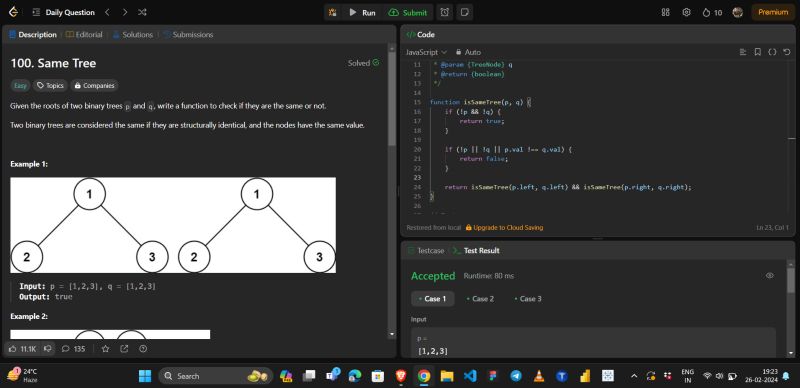The height and width of the screenshot is (388, 800).
Task: Like the problem thumbs up 11.1K
Action: (x=23, y=349)
